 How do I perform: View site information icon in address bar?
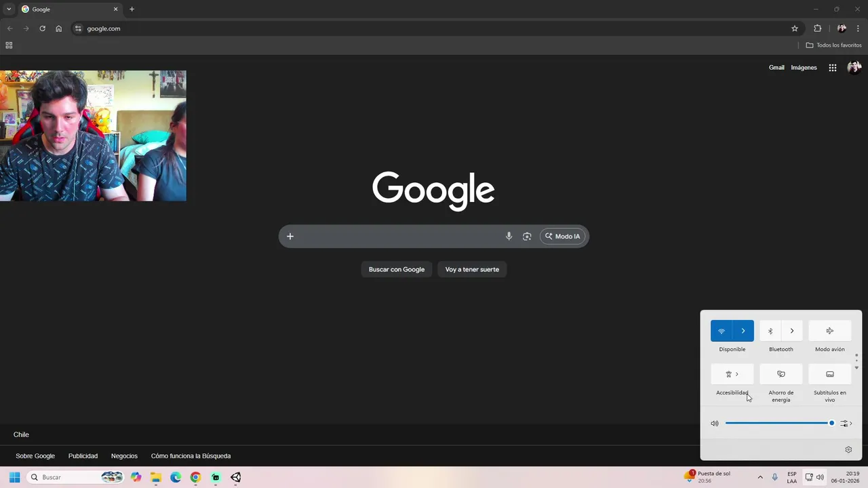pyautogui.click(x=78, y=28)
